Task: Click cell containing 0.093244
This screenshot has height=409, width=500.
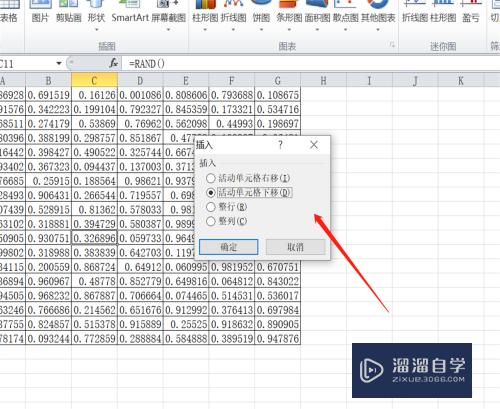Action: 48,339
